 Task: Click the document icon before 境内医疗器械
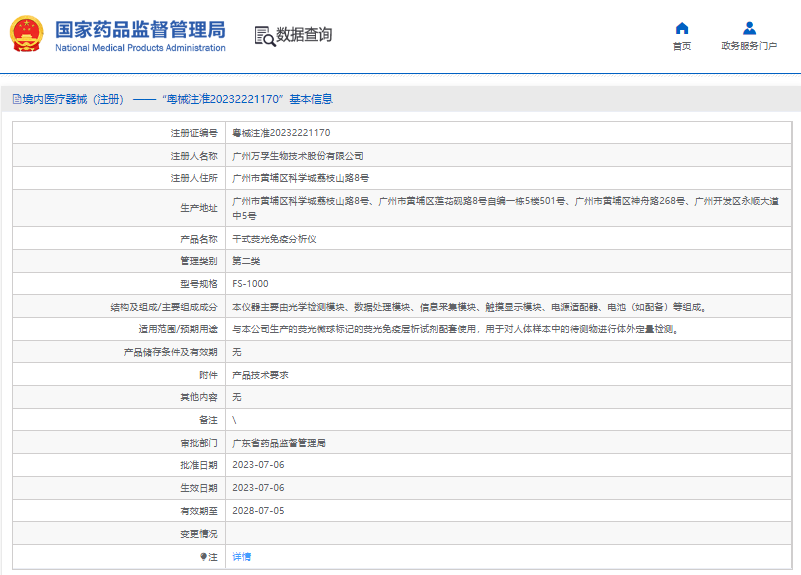tap(17, 99)
